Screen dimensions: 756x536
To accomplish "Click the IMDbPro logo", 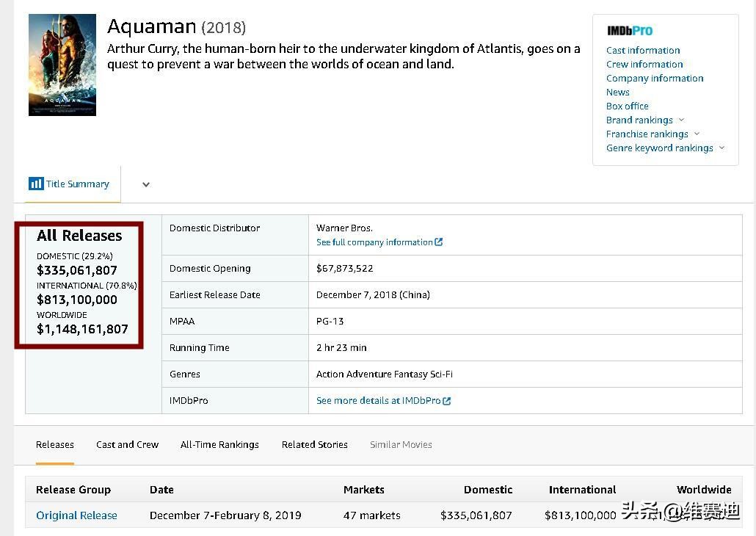I will (629, 31).
